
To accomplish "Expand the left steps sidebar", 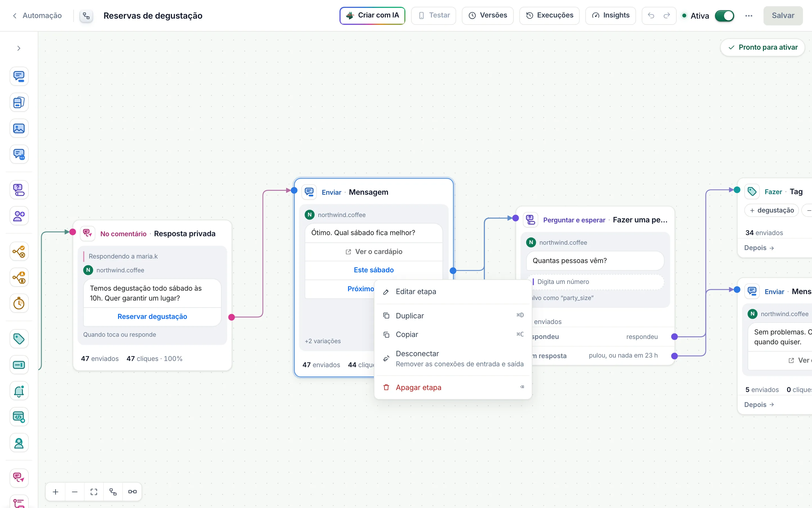I will (x=19, y=48).
